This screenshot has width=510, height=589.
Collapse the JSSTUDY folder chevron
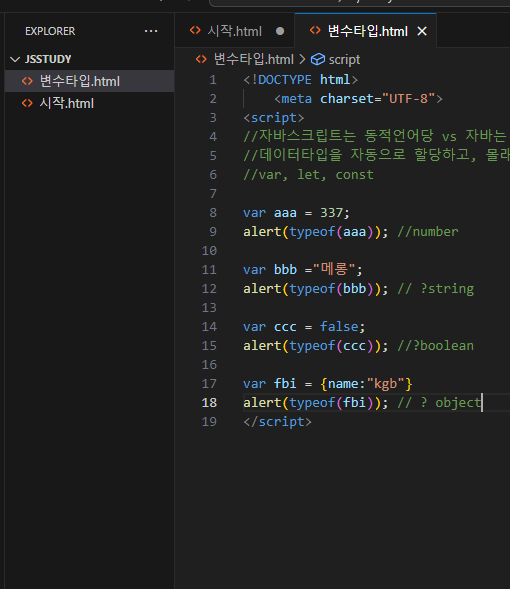pos(15,59)
